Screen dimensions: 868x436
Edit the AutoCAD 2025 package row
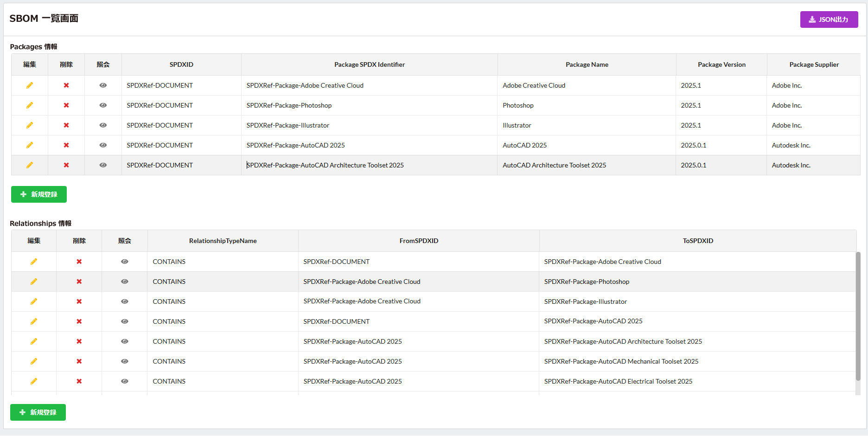pos(30,145)
